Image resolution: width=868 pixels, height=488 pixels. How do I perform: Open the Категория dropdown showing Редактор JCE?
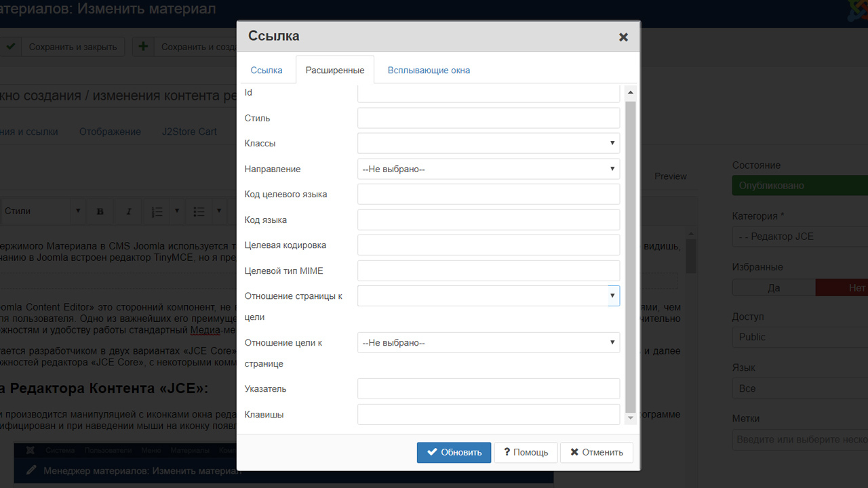tap(800, 237)
